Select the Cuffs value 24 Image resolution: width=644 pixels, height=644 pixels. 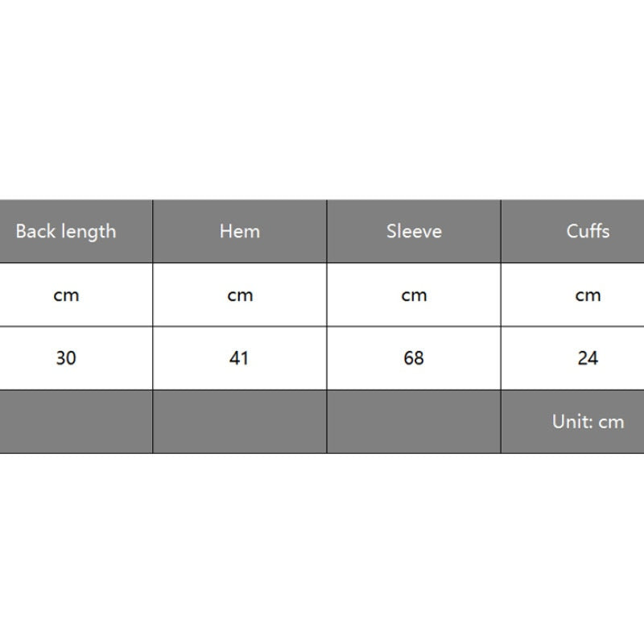click(588, 357)
